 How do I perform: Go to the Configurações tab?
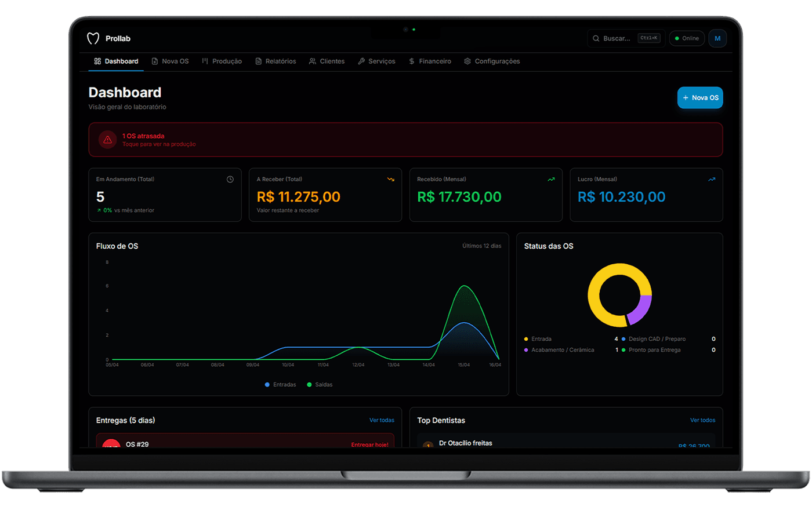492,61
